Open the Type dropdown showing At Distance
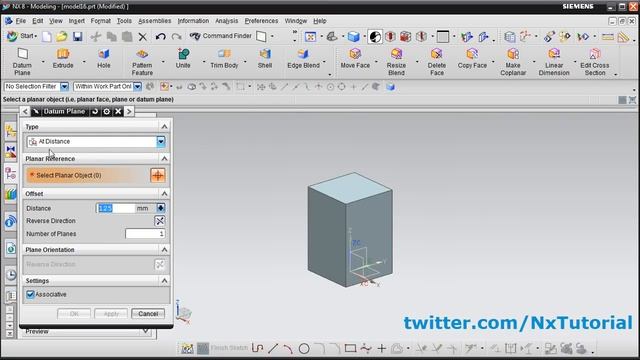 (161, 142)
